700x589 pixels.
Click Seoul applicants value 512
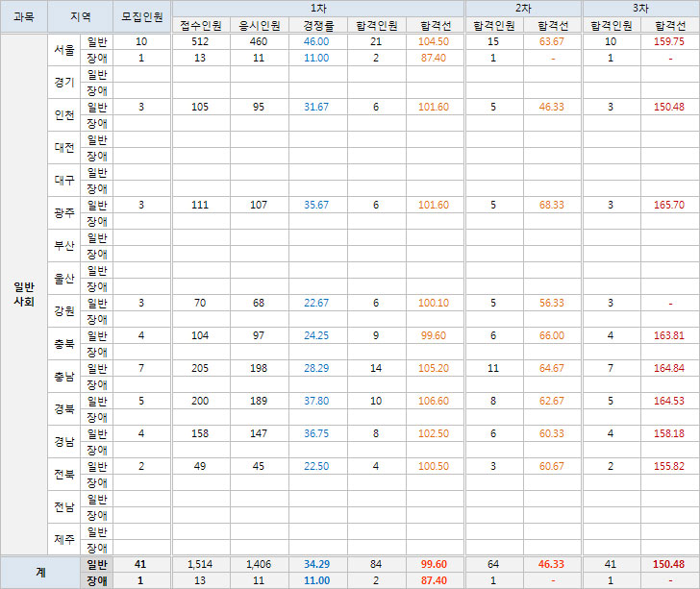click(x=200, y=41)
